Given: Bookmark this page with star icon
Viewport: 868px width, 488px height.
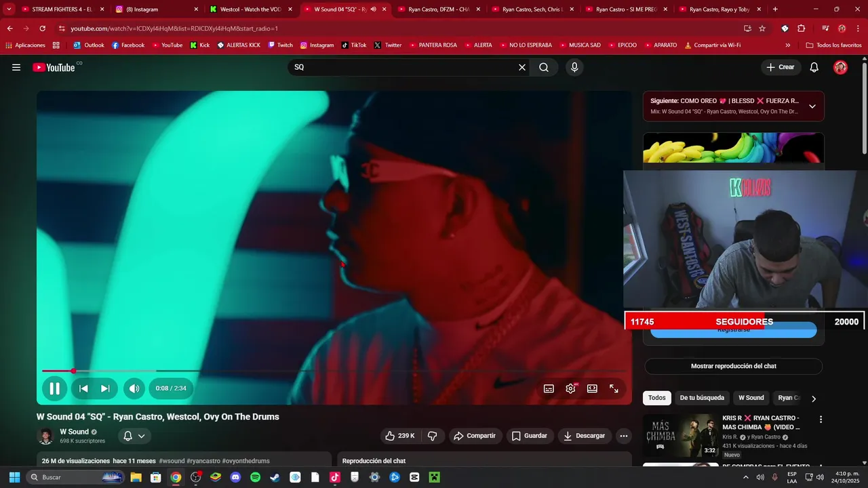Looking at the screenshot, I should click(762, 28).
